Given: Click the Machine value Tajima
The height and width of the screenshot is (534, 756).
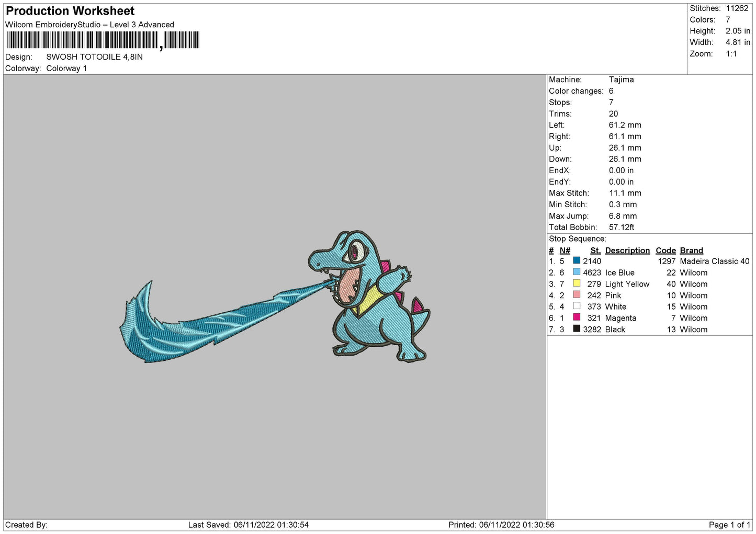Looking at the screenshot, I should coord(621,79).
